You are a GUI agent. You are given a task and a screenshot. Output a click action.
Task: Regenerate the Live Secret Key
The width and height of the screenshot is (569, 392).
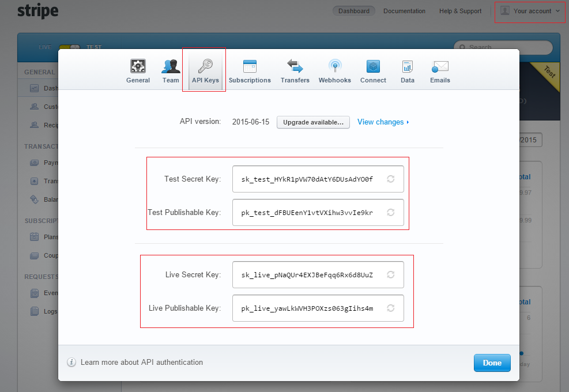point(390,275)
